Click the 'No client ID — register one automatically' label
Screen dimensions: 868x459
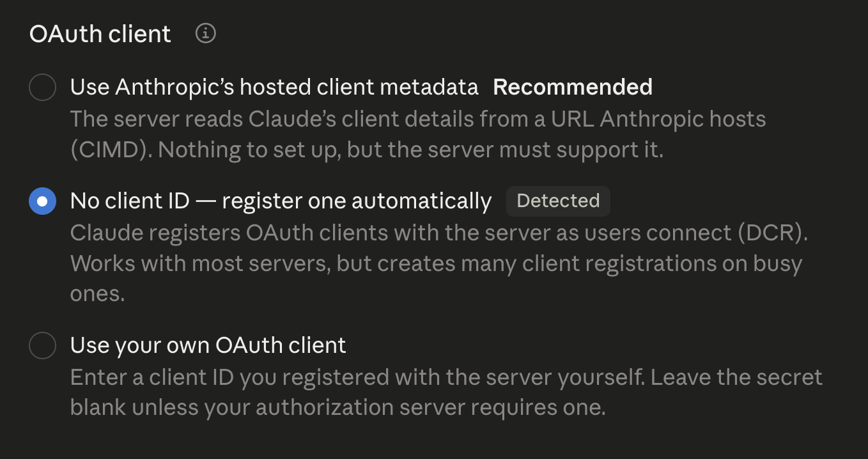pos(281,201)
